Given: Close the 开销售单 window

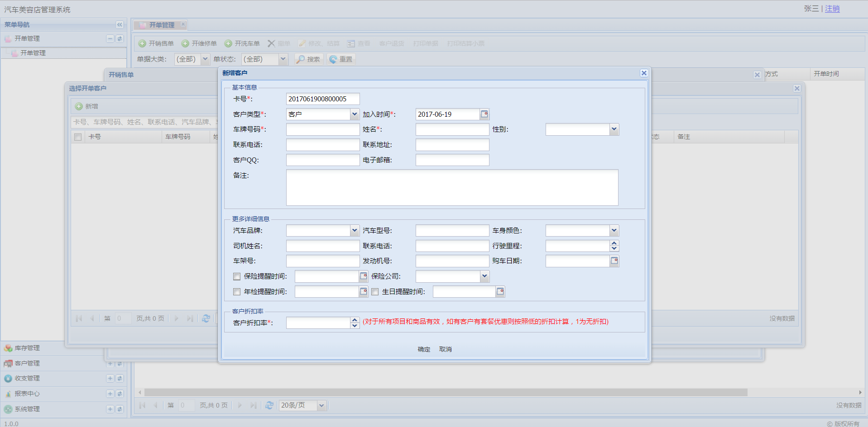Looking at the screenshot, I should click(x=757, y=75).
